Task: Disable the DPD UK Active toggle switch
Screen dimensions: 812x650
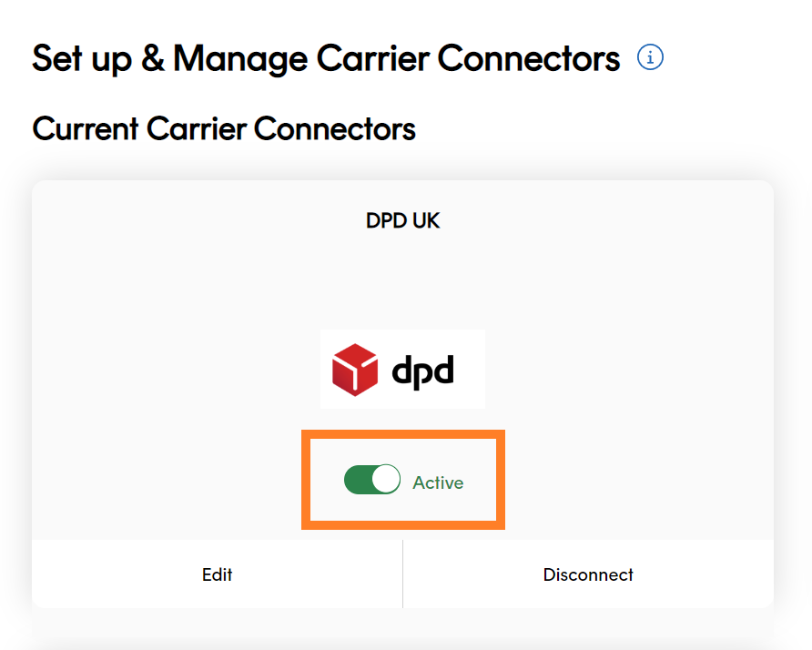Action: click(371, 479)
